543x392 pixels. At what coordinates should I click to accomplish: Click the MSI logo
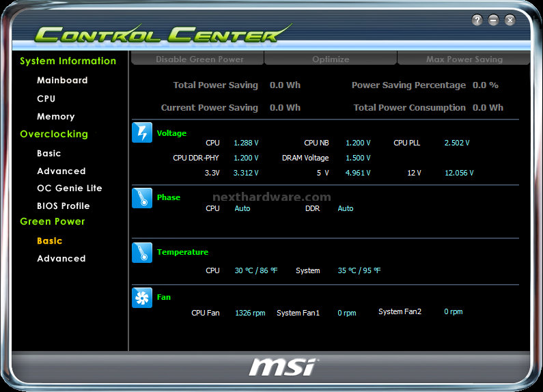point(283,367)
